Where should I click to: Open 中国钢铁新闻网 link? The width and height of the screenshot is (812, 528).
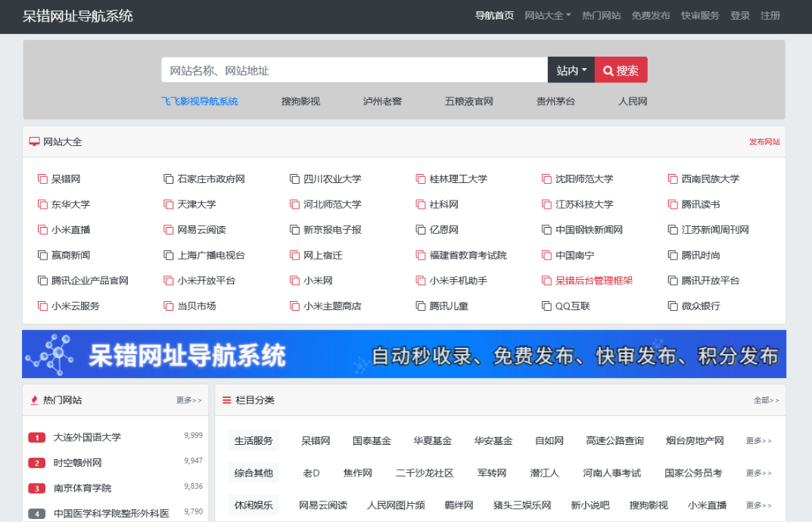[x=590, y=230]
